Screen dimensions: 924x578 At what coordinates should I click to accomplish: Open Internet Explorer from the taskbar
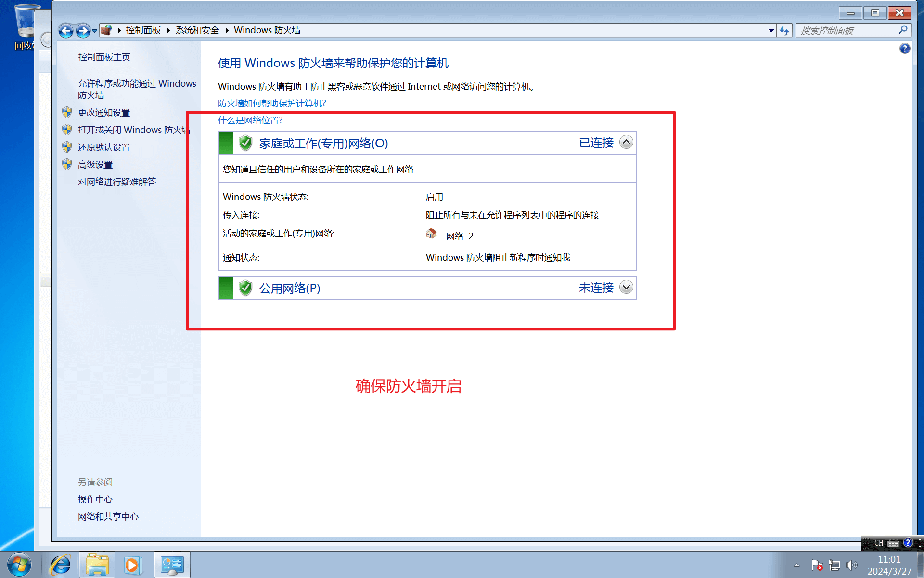61,565
